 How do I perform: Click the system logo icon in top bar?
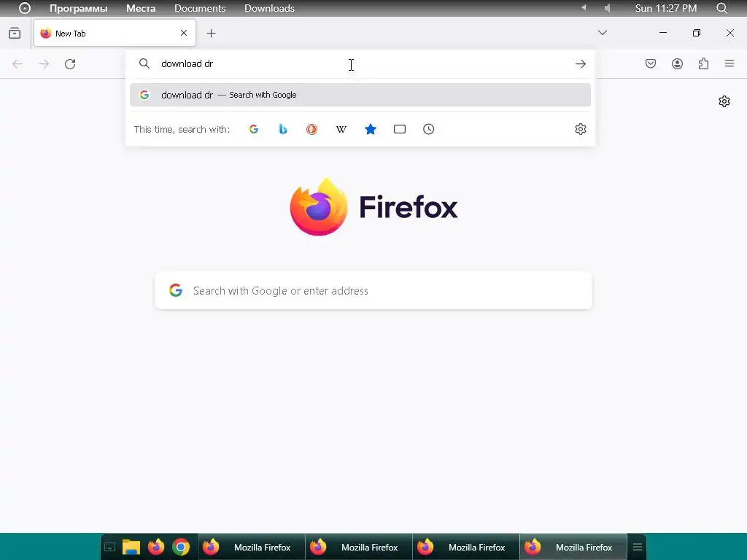pos(25,8)
